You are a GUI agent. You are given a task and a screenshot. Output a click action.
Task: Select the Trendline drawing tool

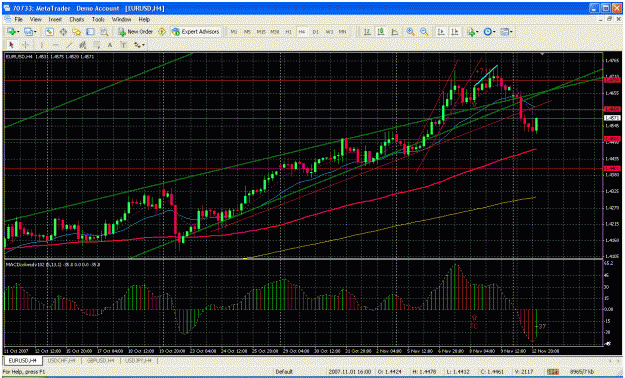pyautogui.click(x=69, y=45)
